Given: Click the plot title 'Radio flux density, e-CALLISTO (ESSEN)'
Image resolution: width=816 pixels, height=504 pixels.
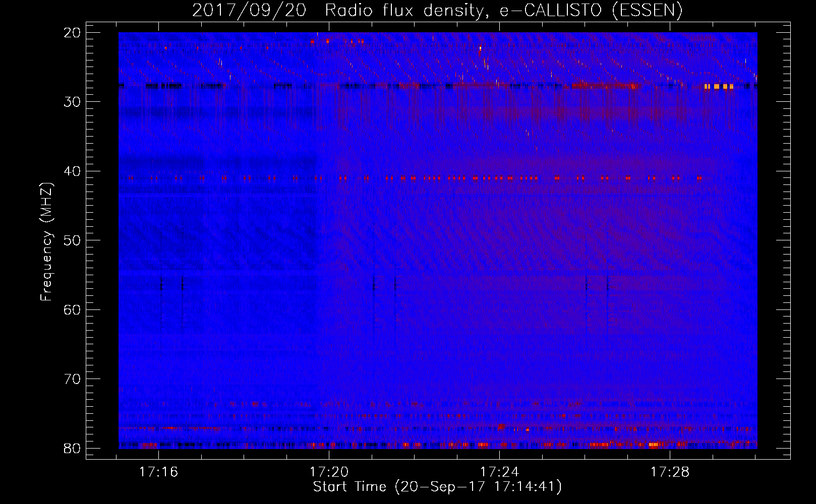Looking at the screenshot, I should [503, 10].
